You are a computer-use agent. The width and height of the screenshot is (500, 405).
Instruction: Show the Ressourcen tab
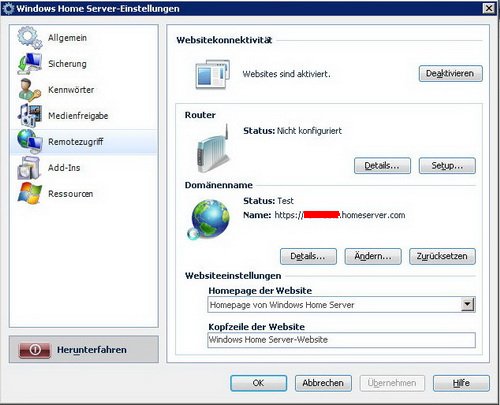(84, 194)
